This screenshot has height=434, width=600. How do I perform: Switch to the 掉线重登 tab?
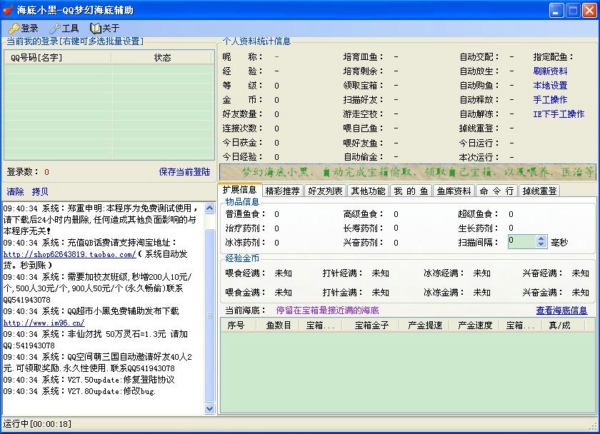(540, 191)
